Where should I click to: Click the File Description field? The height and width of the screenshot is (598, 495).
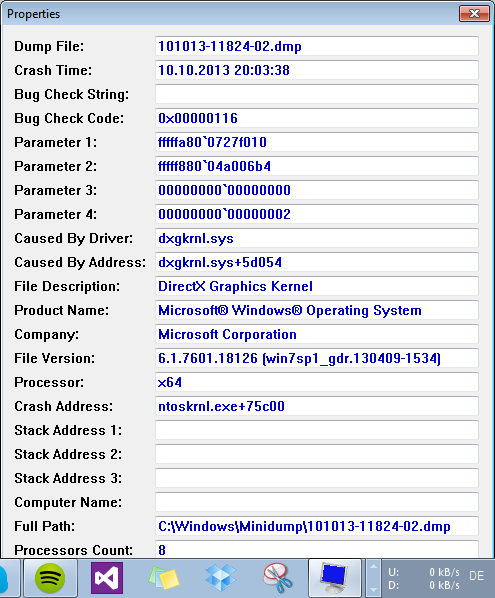point(317,286)
